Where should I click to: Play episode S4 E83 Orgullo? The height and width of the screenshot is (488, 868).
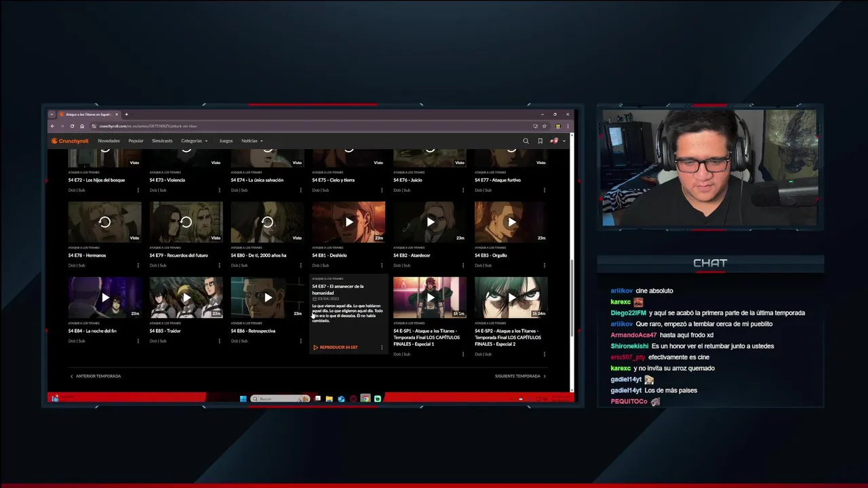click(511, 222)
